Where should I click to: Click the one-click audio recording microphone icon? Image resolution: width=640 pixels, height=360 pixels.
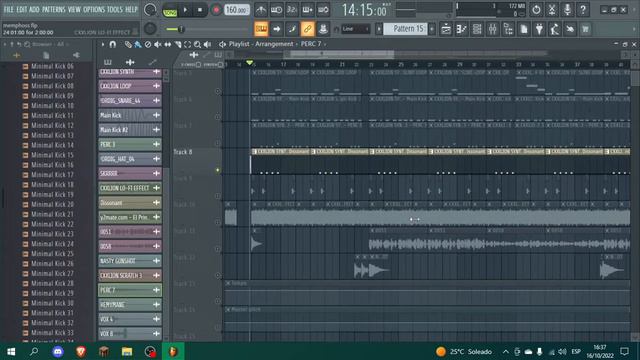567,9
